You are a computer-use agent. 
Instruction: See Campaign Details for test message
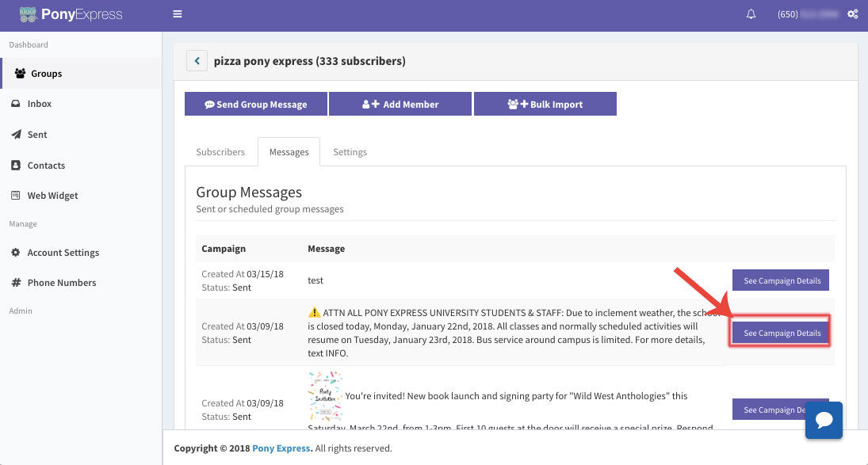pyautogui.click(x=781, y=280)
